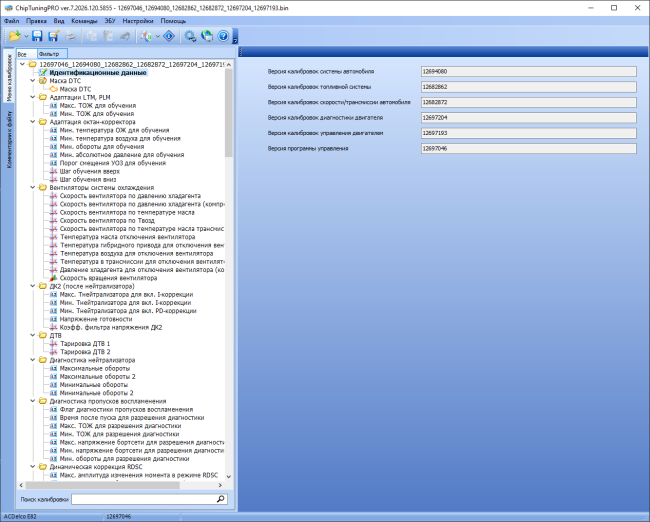650x522 pixels.
Task: Click the blue floppy save icon
Action: click(x=37, y=36)
